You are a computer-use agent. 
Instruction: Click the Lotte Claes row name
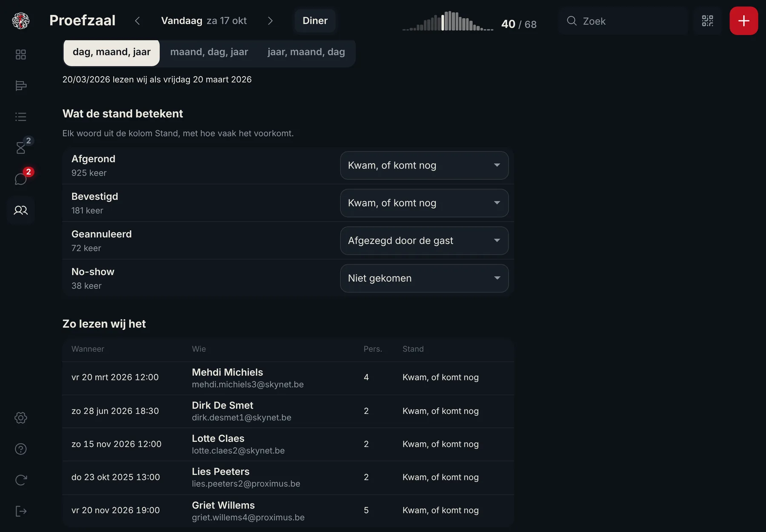(x=218, y=438)
